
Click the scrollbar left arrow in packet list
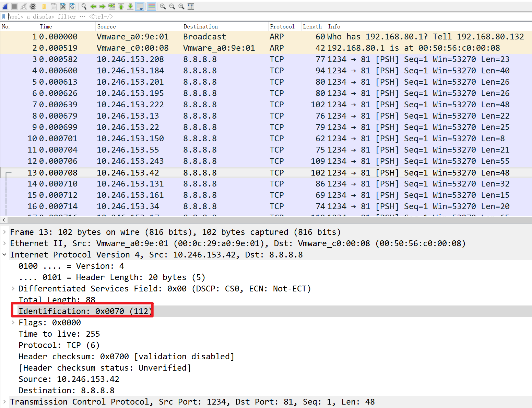pos(4,220)
